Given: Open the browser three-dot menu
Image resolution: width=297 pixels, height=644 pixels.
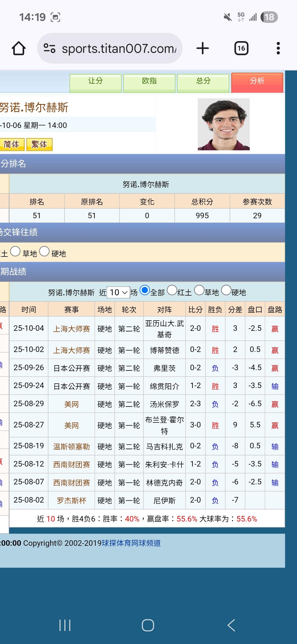Looking at the screenshot, I should coord(278,48).
